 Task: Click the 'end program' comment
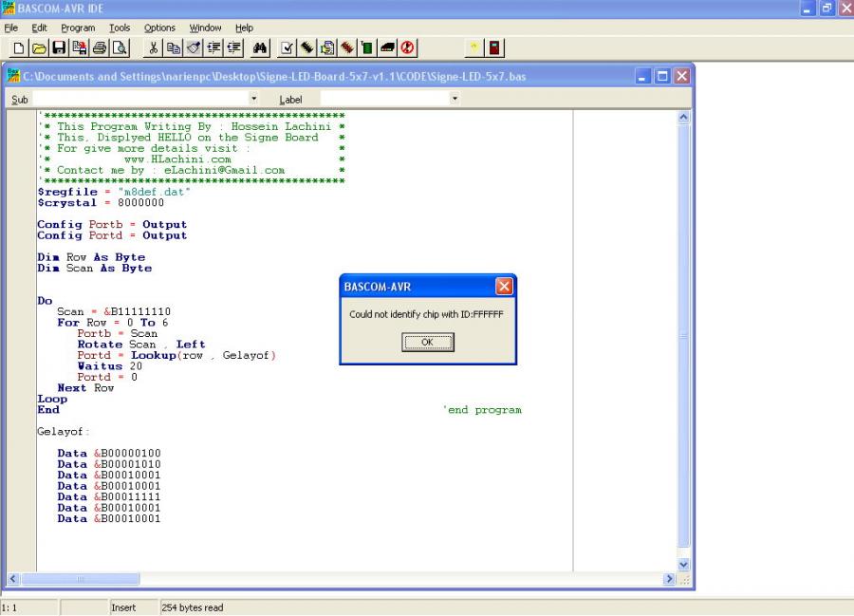482,410
